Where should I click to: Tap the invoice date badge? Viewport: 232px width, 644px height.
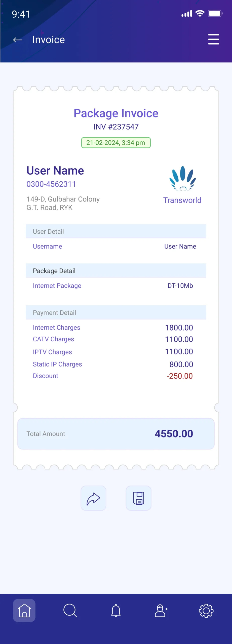[116, 143]
